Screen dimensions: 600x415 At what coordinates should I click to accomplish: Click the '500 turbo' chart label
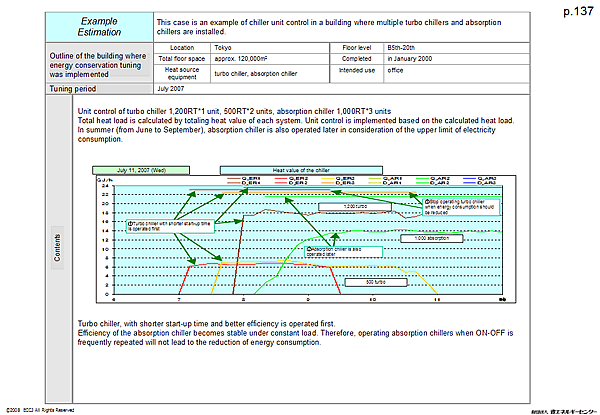coord(376,282)
